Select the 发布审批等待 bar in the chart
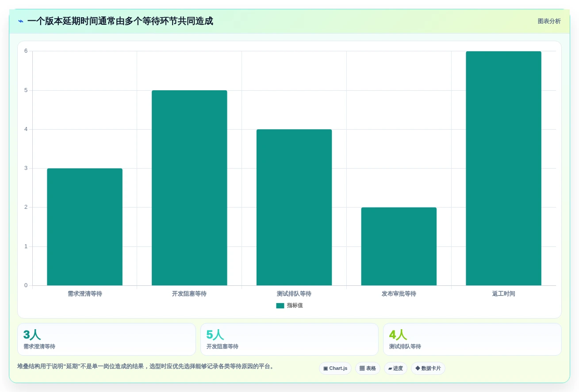 click(x=399, y=246)
